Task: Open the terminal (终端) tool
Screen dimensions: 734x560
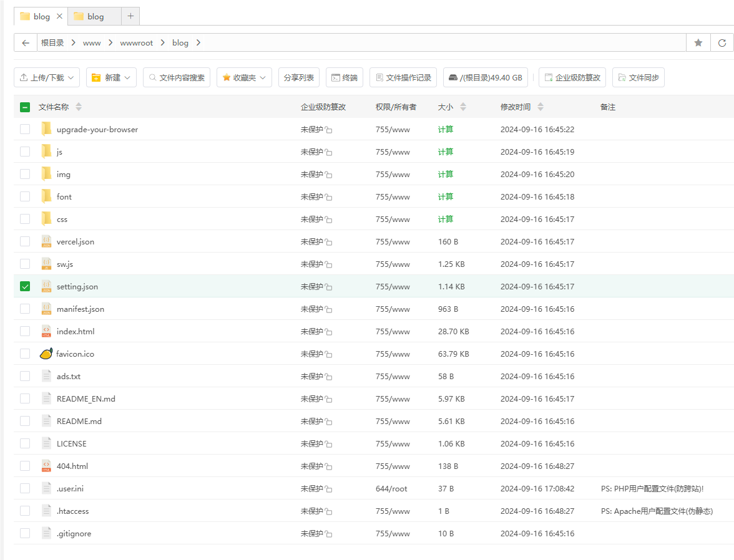Action: tap(345, 78)
